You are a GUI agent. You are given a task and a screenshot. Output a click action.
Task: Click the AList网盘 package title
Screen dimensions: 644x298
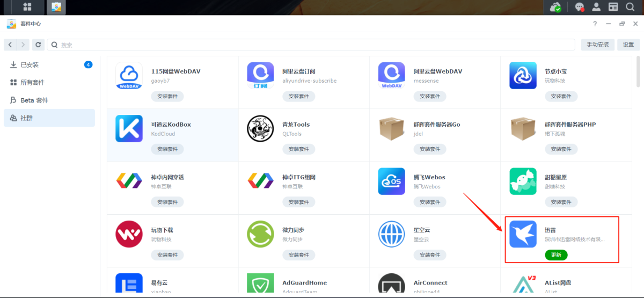(x=558, y=283)
